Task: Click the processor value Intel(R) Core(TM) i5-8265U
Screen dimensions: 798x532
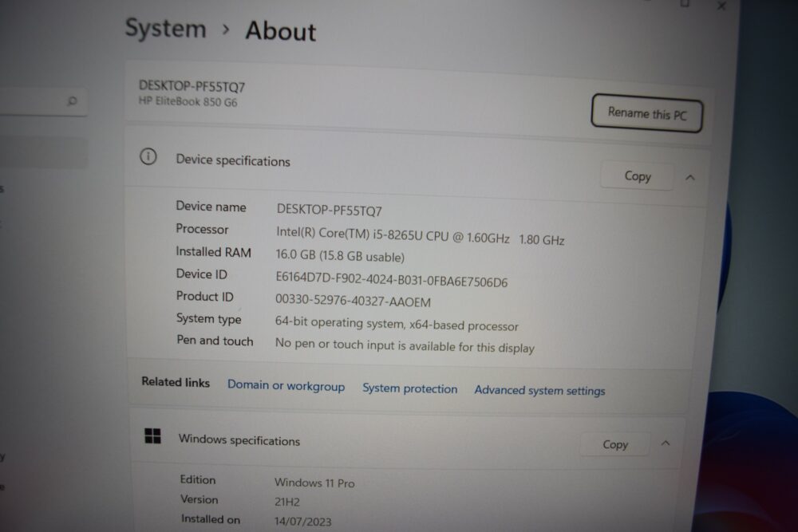Action: coord(421,235)
